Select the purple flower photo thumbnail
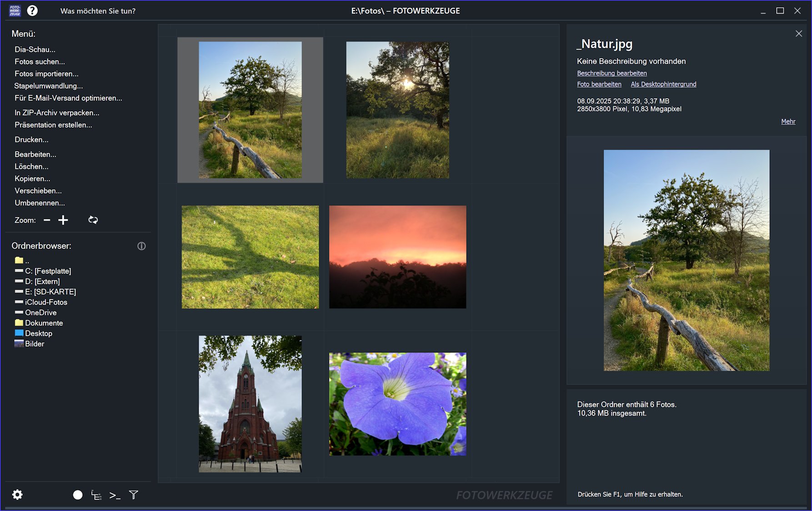812x511 pixels. point(397,404)
